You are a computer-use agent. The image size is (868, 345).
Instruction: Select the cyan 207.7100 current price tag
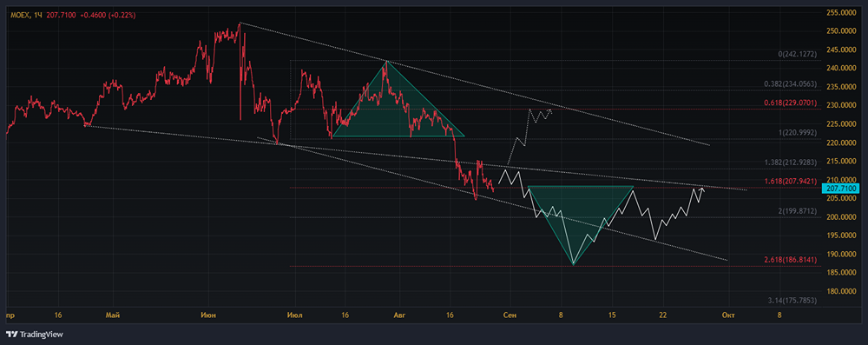tap(842, 189)
